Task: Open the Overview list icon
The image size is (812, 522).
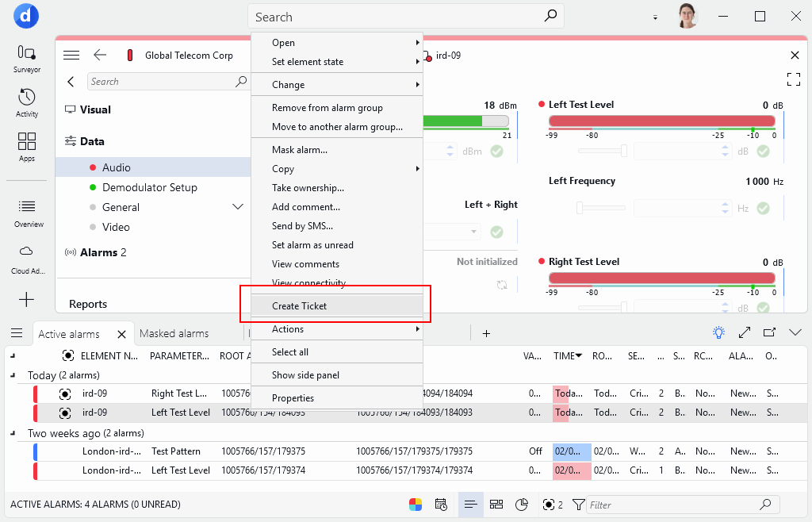Action: coord(28,213)
